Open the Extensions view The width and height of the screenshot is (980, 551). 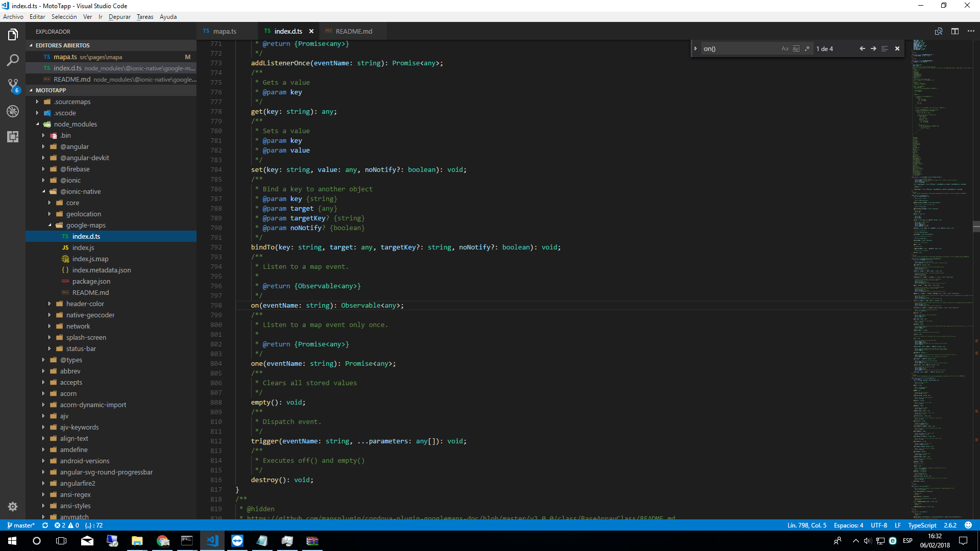(13, 137)
